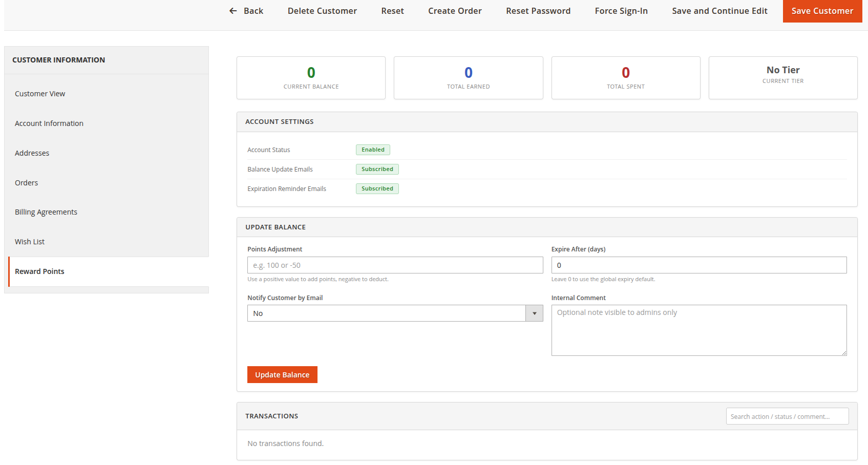The height and width of the screenshot is (465, 868).
Task: Click the transactions search field
Action: coord(787,416)
